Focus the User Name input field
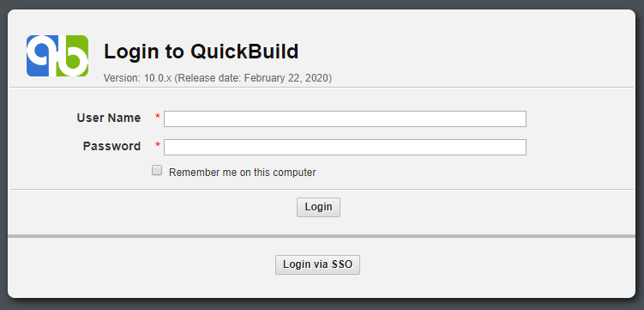The image size is (644, 310). [x=345, y=119]
